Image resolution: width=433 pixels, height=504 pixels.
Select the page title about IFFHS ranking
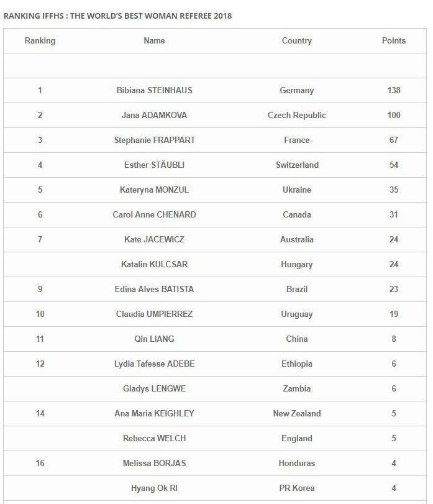(x=118, y=16)
